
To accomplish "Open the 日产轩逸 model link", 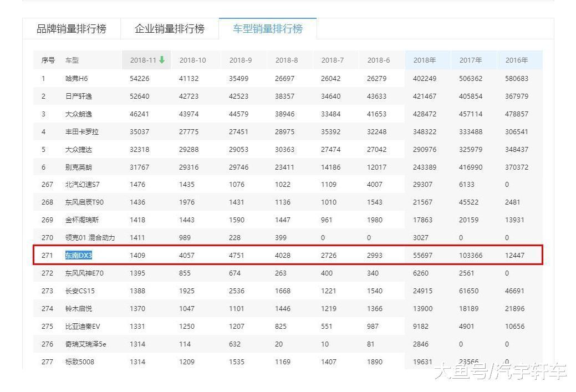I will 79,96.
